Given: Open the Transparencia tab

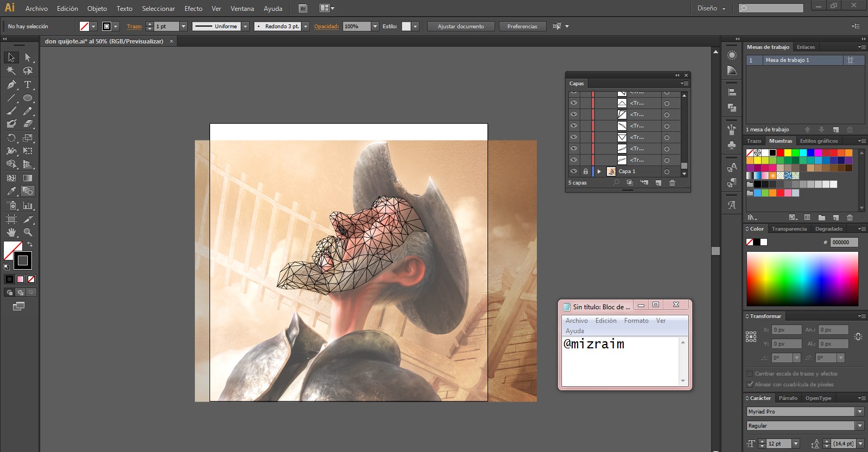Looking at the screenshot, I should click(789, 229).
